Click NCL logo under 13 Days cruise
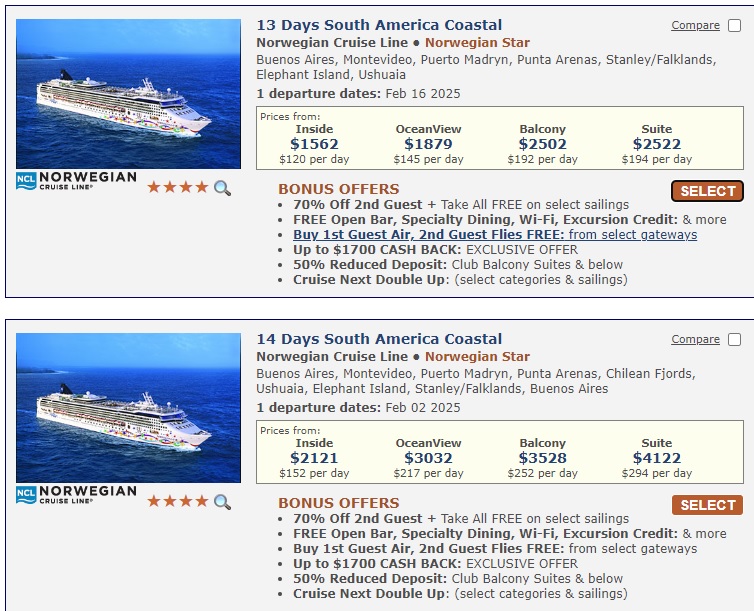The height and width of the screenshot is (611, 754). [76, 181]
